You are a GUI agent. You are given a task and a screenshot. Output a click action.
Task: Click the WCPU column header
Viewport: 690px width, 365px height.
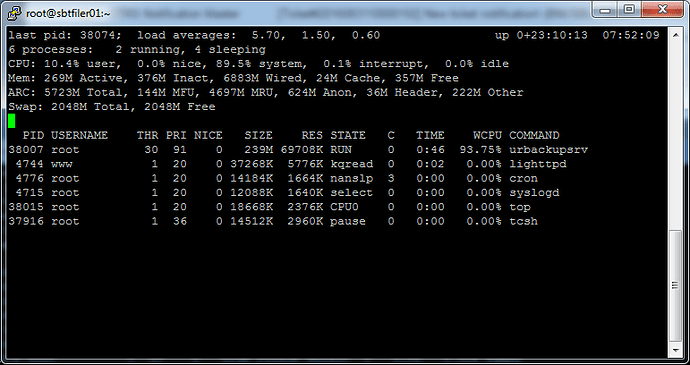click(488, 135)
